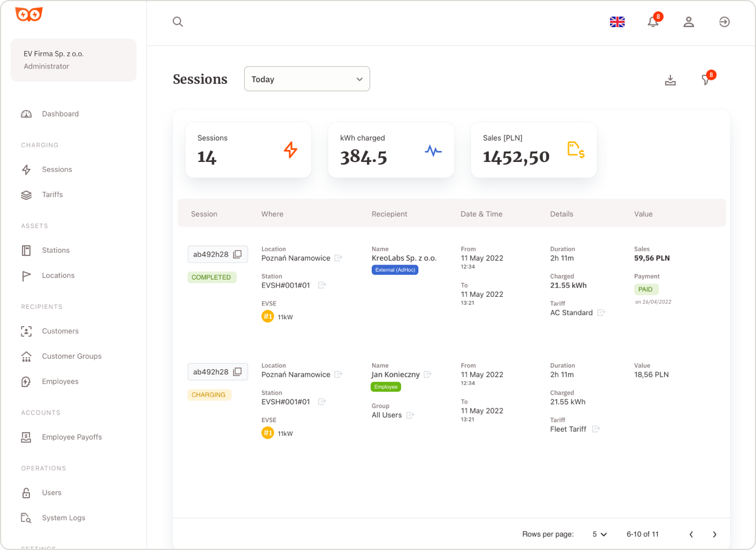Switch language via the UK flag

(x=617, y=21)
